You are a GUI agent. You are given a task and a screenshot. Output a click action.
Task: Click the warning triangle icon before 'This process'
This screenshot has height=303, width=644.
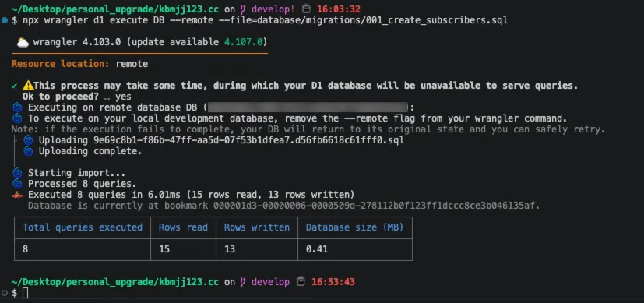28,86
